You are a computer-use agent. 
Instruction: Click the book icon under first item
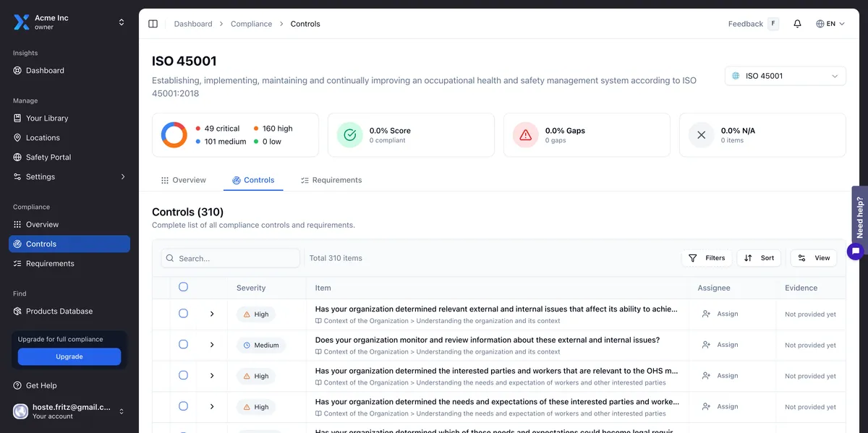(x=318, y=321)
